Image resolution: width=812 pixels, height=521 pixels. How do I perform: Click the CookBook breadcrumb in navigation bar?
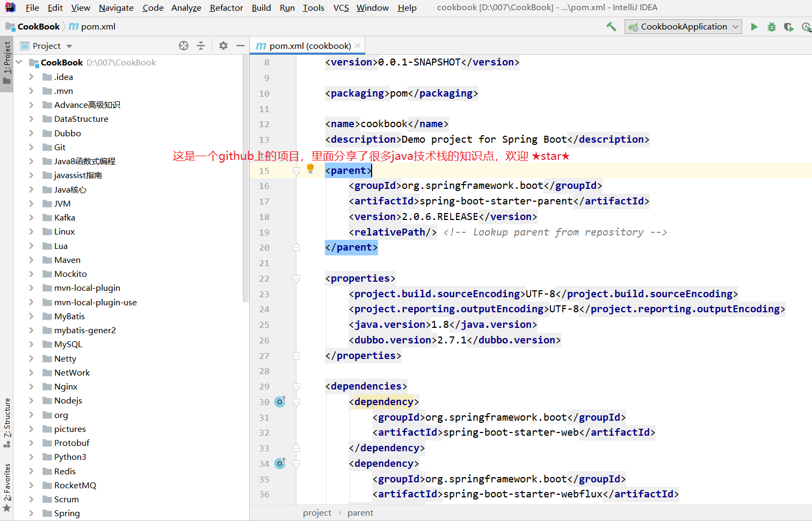point(39,26)
